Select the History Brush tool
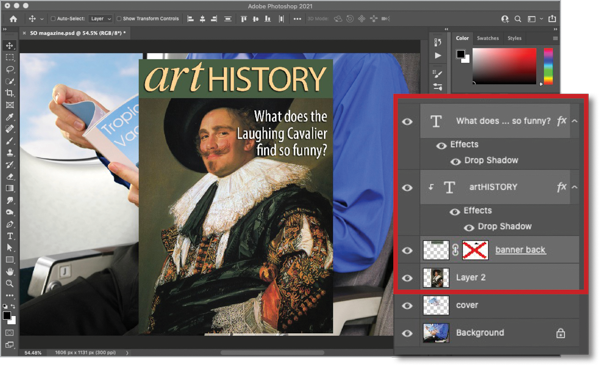 tap(10, 165)
